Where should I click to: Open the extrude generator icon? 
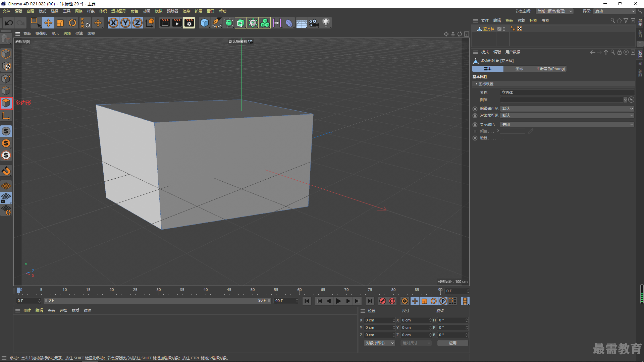240,23
